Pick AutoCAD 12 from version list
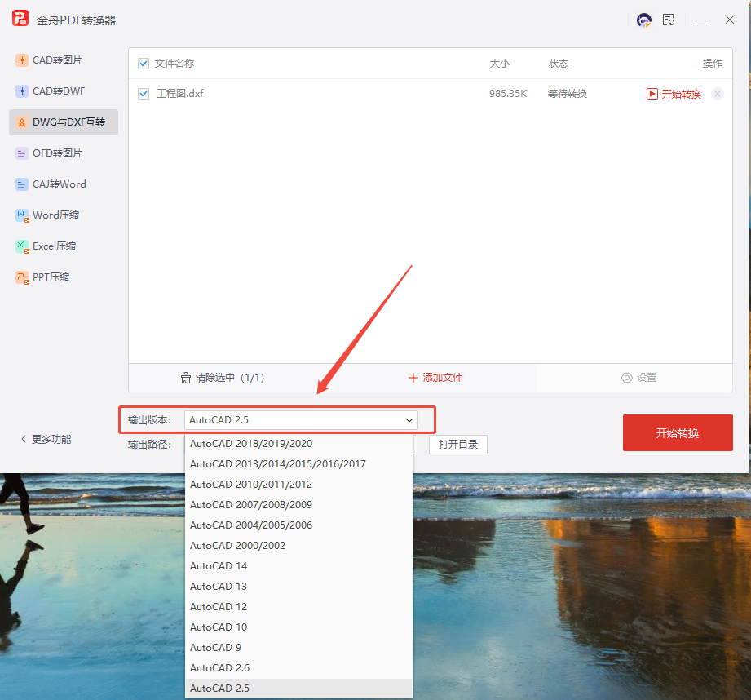751x700 pixels. click(x=298, y=606)
